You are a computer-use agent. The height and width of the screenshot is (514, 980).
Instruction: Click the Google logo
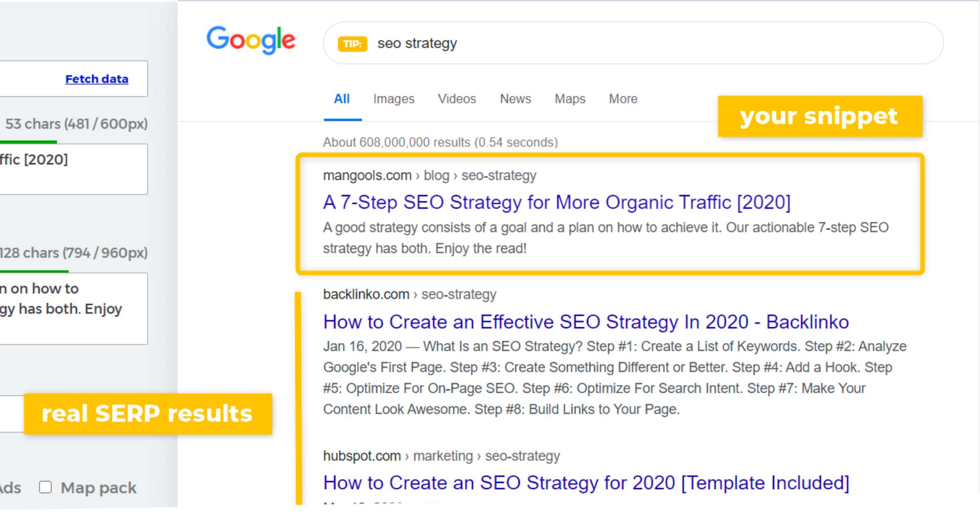(251, 40)
